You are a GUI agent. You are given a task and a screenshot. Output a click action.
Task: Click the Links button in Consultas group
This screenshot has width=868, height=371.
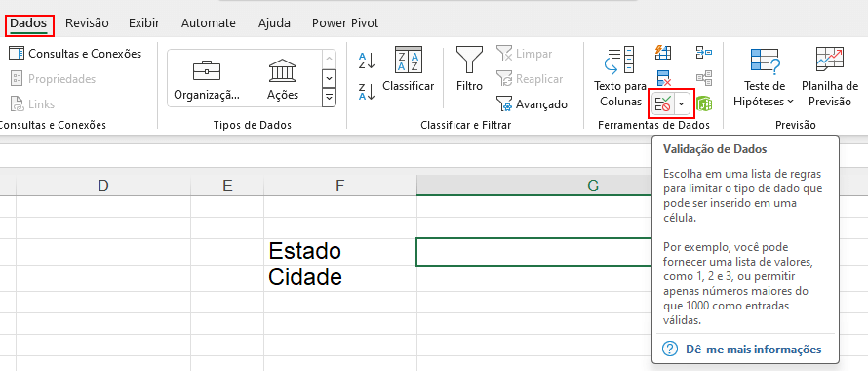coord(32,103)
